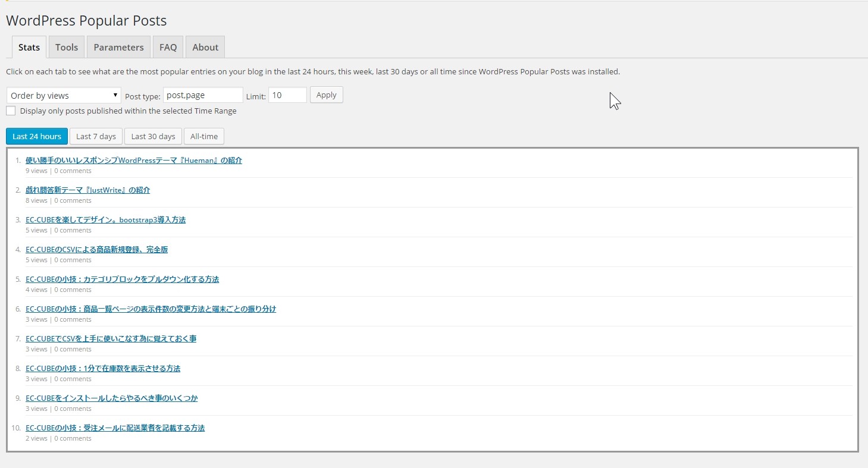This screenshot has width=868, height=468.
Task: Go to the FAQ tab
Action: pyautogui.click(x=168, y=48)
